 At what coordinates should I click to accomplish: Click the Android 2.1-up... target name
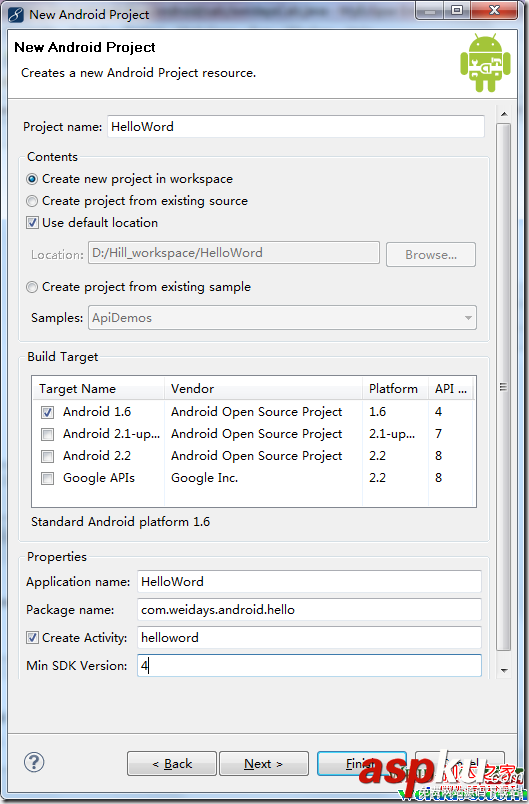click(x=111, y=434)
